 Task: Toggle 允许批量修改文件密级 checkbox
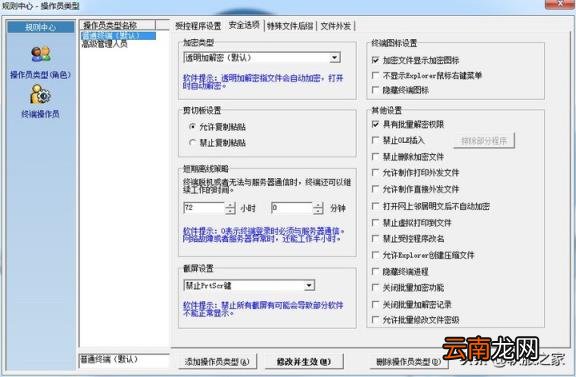tap(375, 320)
